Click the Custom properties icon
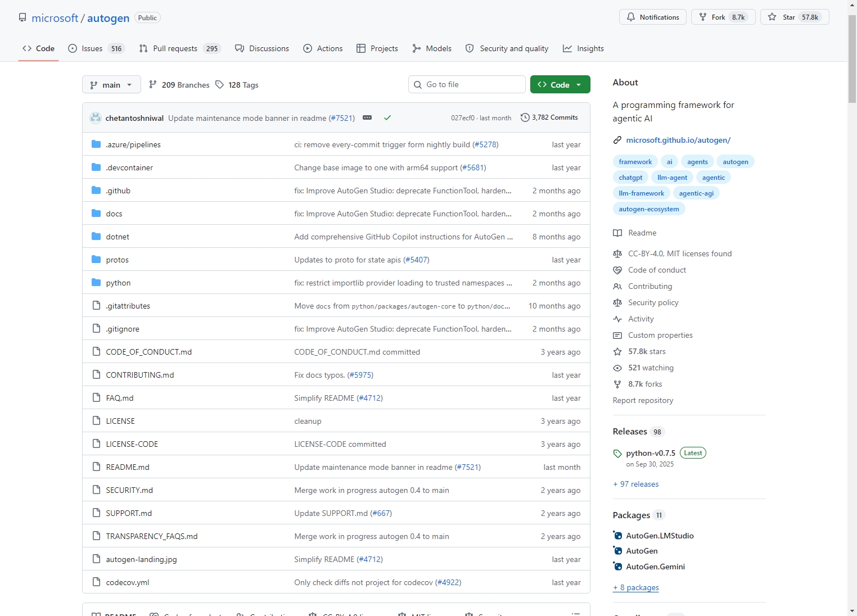857x616 pixels. 617,335
